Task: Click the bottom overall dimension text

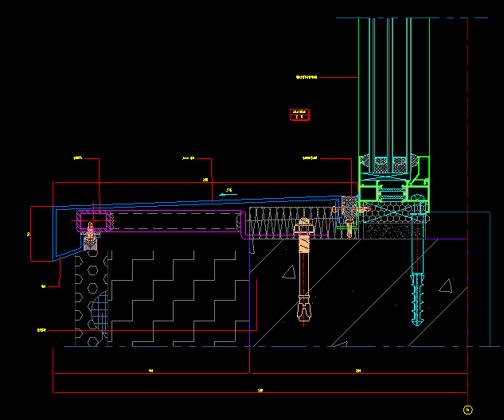Action: point(260,390)
